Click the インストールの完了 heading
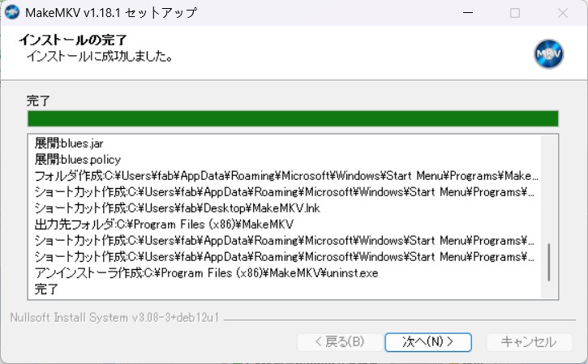 73,40
